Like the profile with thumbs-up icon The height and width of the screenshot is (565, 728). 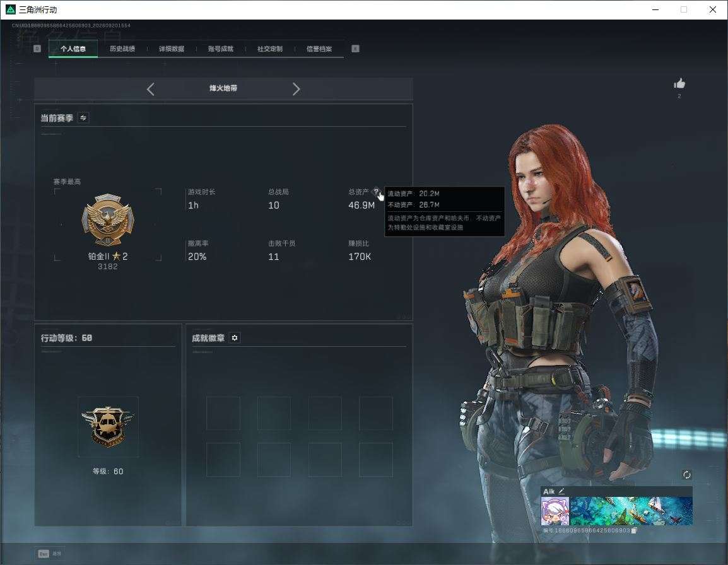click(x=679, y=84)
